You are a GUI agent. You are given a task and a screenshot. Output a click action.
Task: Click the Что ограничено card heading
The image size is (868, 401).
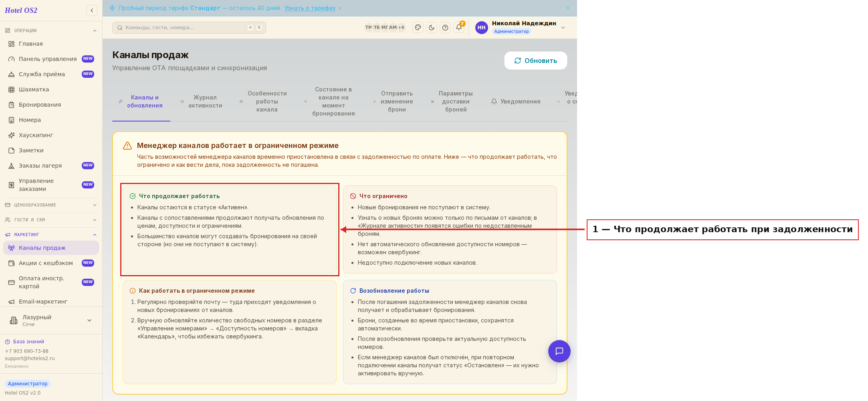tap(383, 196)
